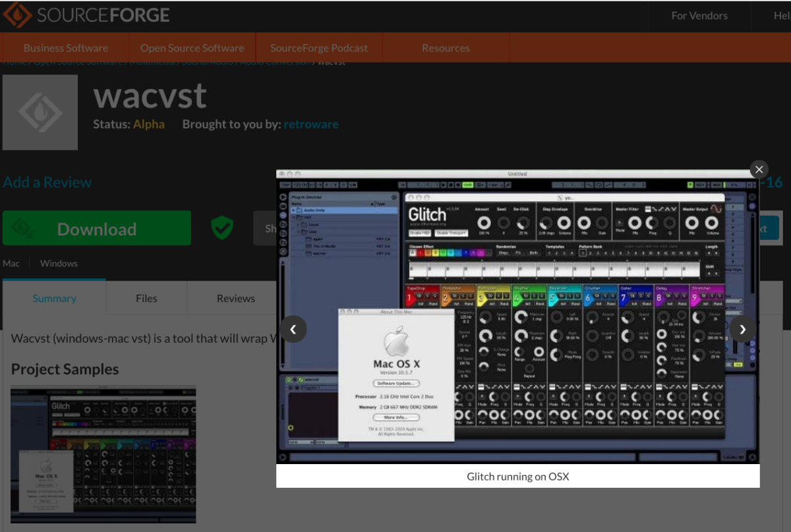Select yellow Retrigger effect block 3
791x532 pixels.
point(494,297)
